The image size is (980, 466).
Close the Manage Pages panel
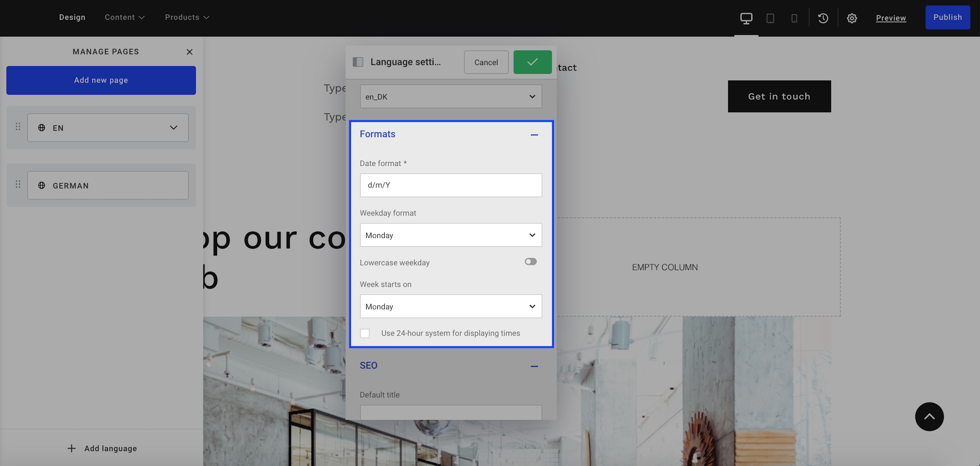pos(189,52)
